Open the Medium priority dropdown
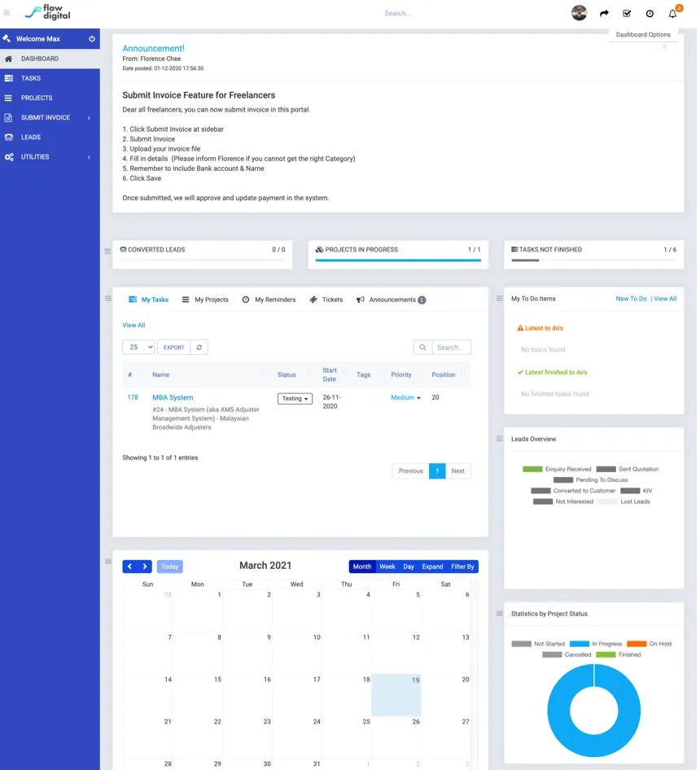This screenshot has width=700, height=770. [x=405, y=397]
